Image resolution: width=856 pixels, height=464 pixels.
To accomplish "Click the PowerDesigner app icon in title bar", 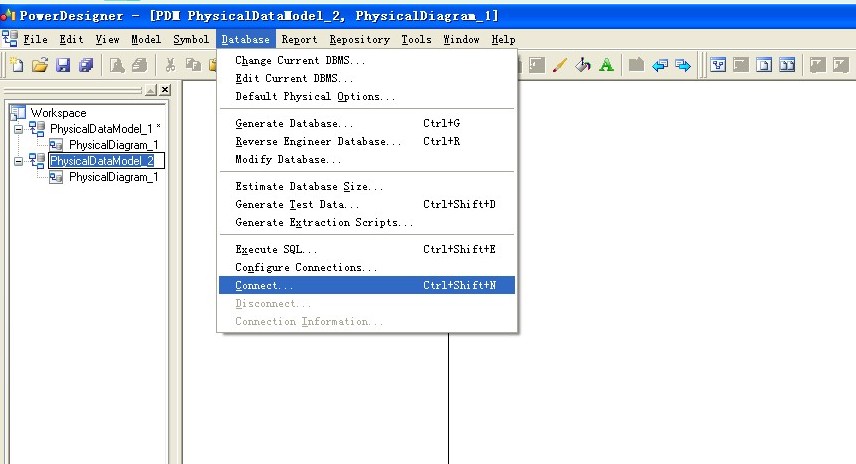I will (8, 15).
